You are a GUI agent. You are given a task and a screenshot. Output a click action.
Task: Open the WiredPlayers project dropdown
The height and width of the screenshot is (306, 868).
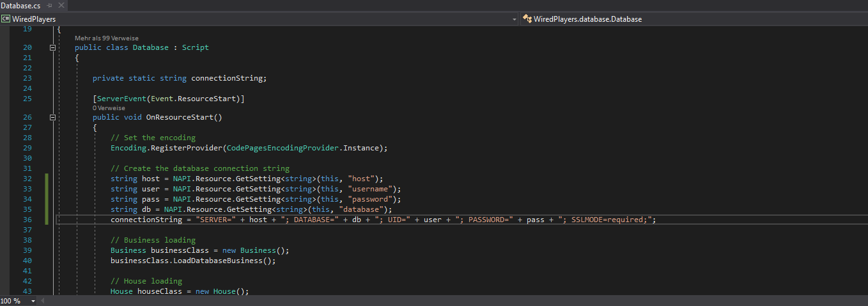515,19
